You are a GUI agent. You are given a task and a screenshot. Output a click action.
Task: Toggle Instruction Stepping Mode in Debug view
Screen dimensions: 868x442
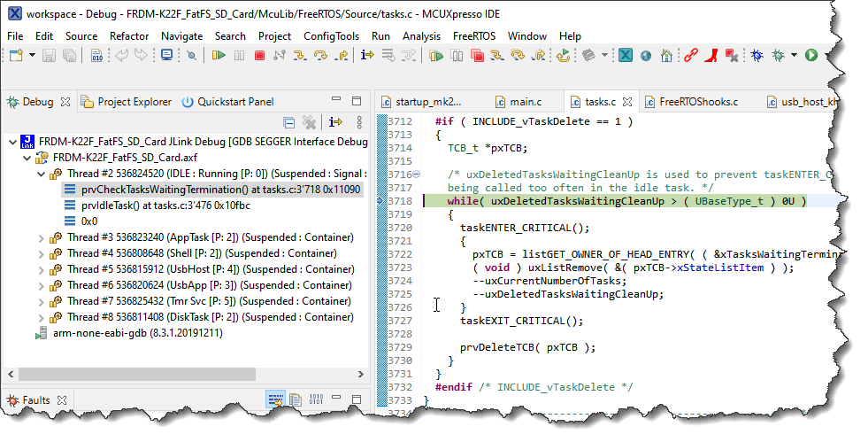point(335,122)
